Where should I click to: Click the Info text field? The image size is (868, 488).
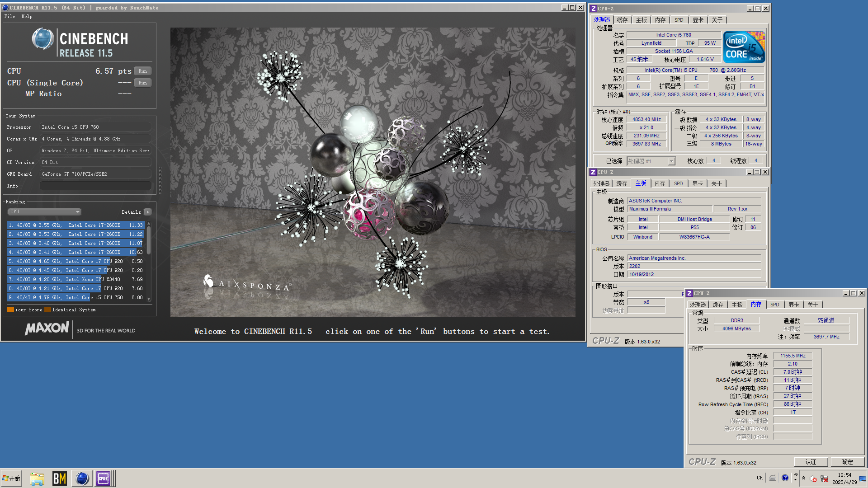tap(95, 186)
